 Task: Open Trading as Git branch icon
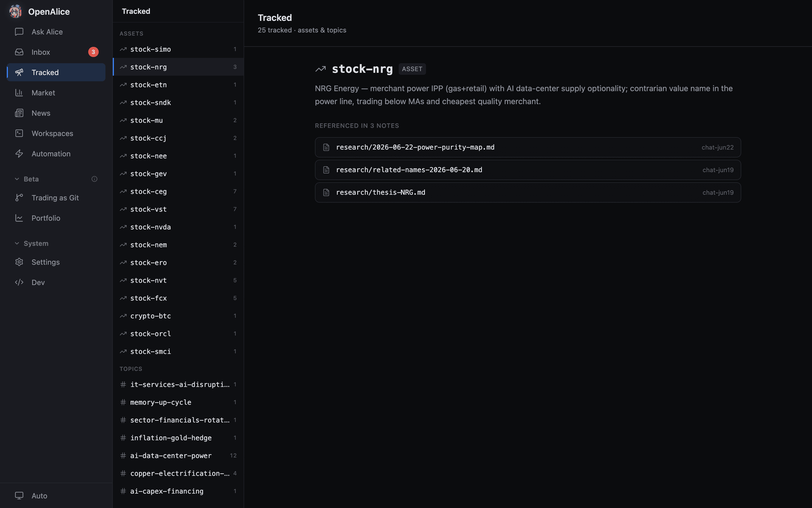tap(19, 198)
